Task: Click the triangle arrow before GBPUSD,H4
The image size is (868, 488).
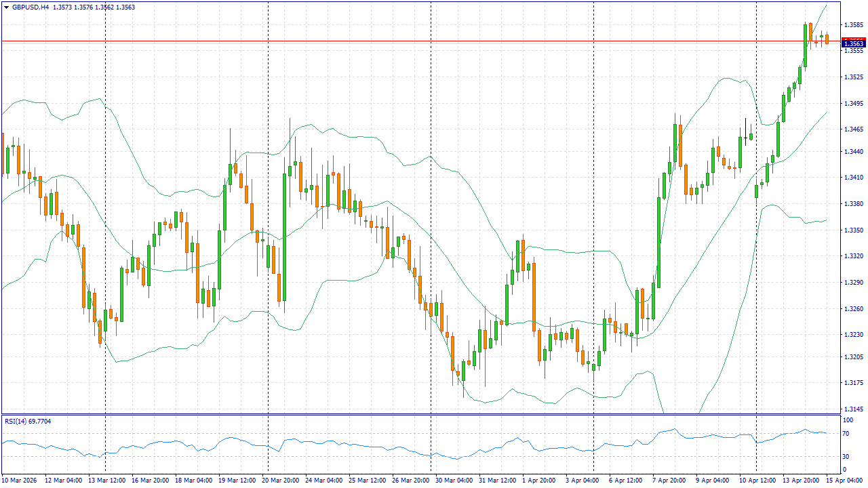Action: point(6,7)
